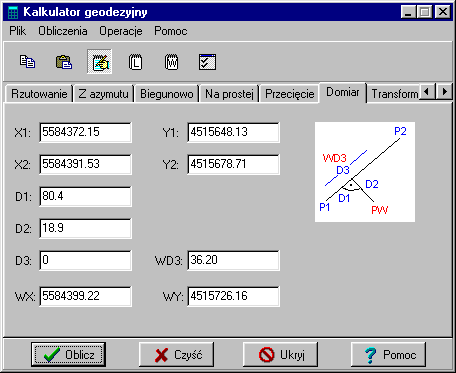This screenshot has height=373, width=456.
Task: Open the Obliczenia menu
Action: pos(63,31)
